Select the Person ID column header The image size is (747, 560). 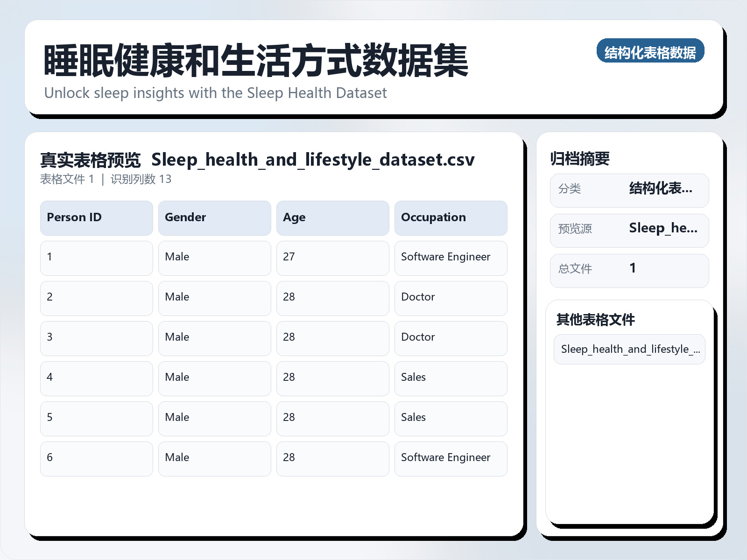tap(96, 217)
